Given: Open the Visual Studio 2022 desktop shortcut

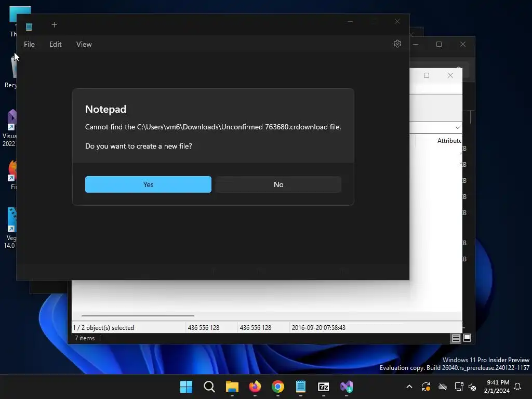Looking at the screenshot, I should [10, 128].
